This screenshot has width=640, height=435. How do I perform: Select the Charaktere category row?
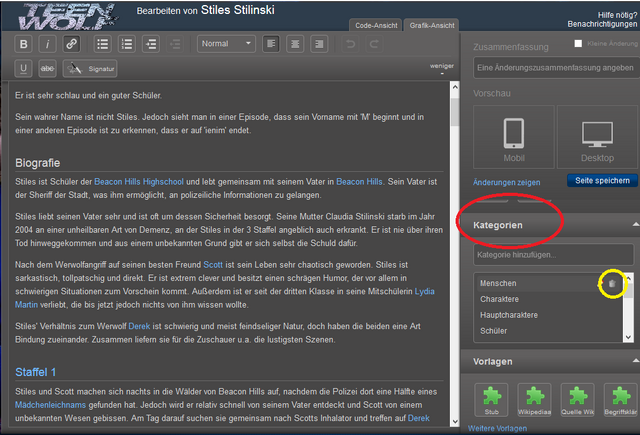549,299
